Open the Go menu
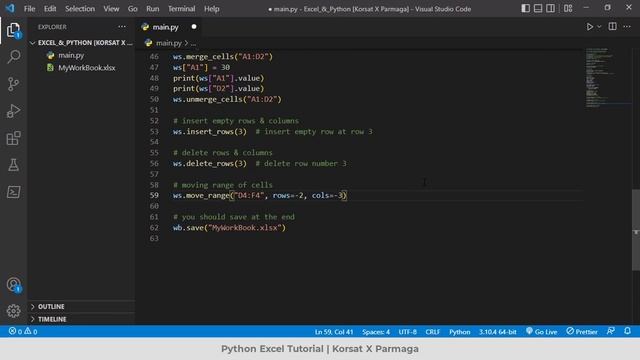The width and height of the screenshot is (640, 360). pos(132,9)
